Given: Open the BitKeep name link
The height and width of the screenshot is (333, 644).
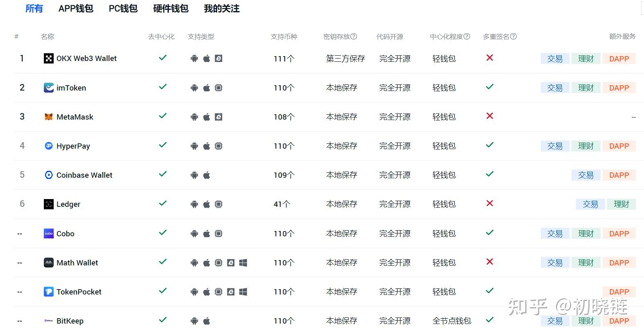Looking at the screenshot, I should (70, 321).
